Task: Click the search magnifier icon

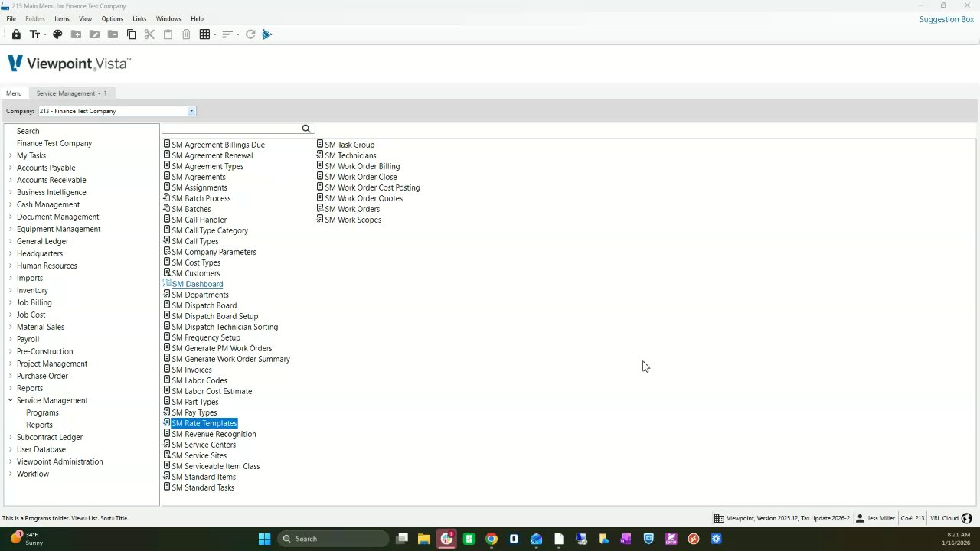Action: 306,129
